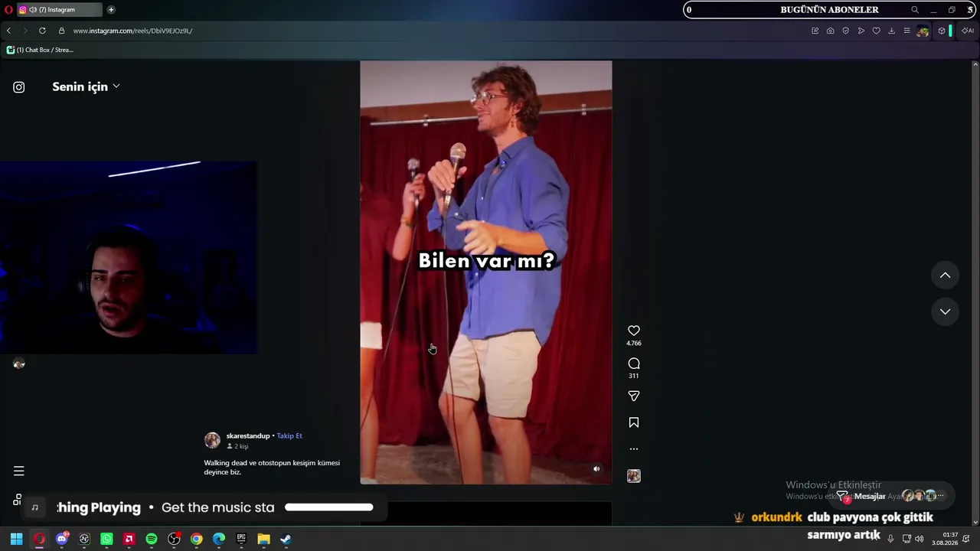Open the reel's more options menu
Image resolution: width=980 pixels, height=551 pixels.
[634, 449]
